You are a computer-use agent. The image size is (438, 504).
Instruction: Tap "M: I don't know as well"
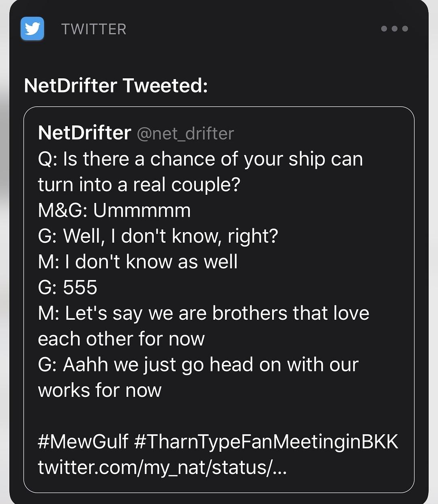pos(137,262)
